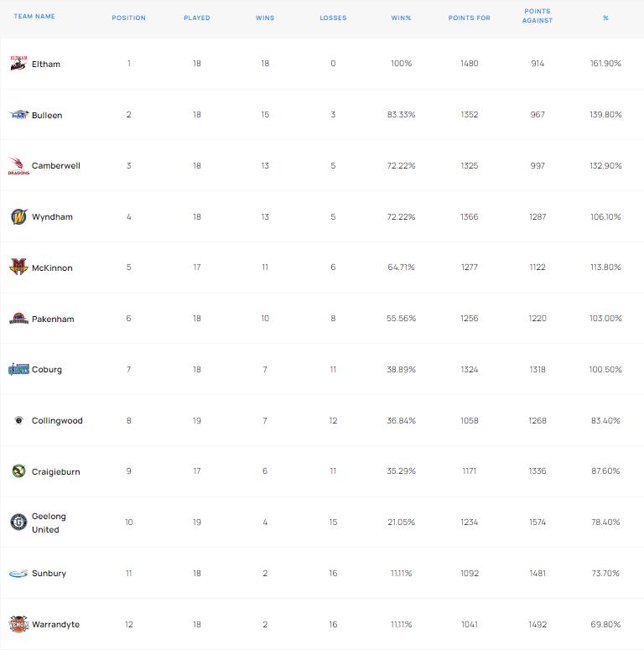Click the Wyndham team logo

click(18, 217)
